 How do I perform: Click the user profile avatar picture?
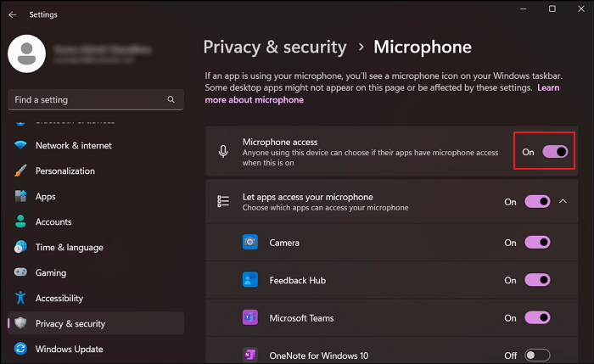[26, 55]
